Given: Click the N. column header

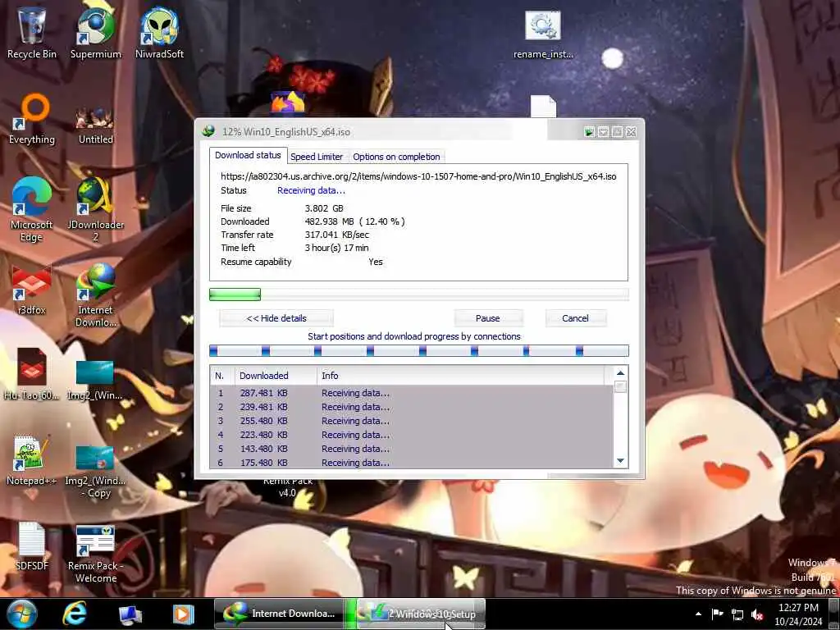Looking at the screenshot, I should 221,376.
